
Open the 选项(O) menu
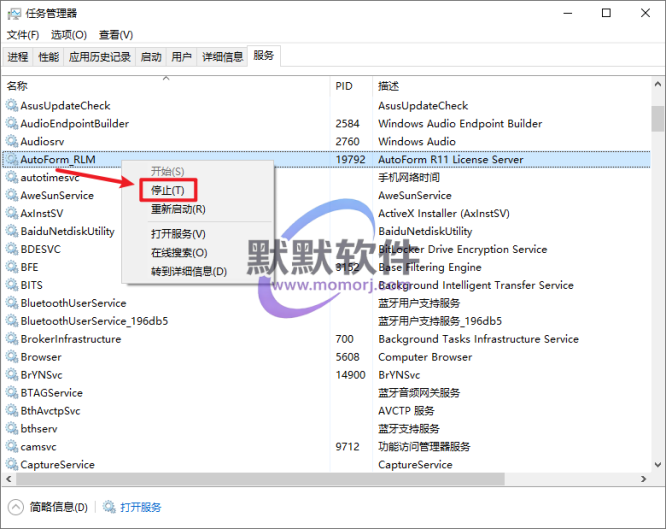[x=69, y=35]
